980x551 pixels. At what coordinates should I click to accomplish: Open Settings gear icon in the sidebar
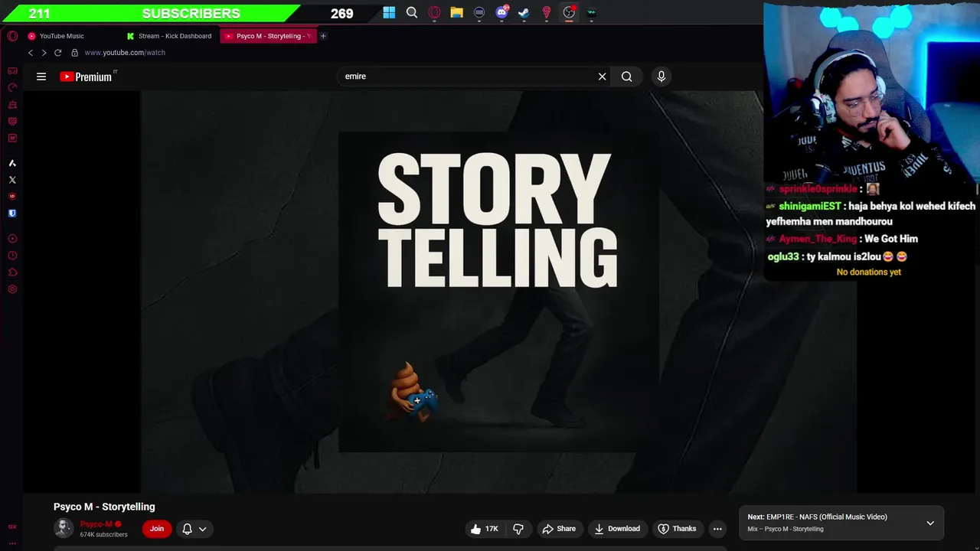point(12,289)
